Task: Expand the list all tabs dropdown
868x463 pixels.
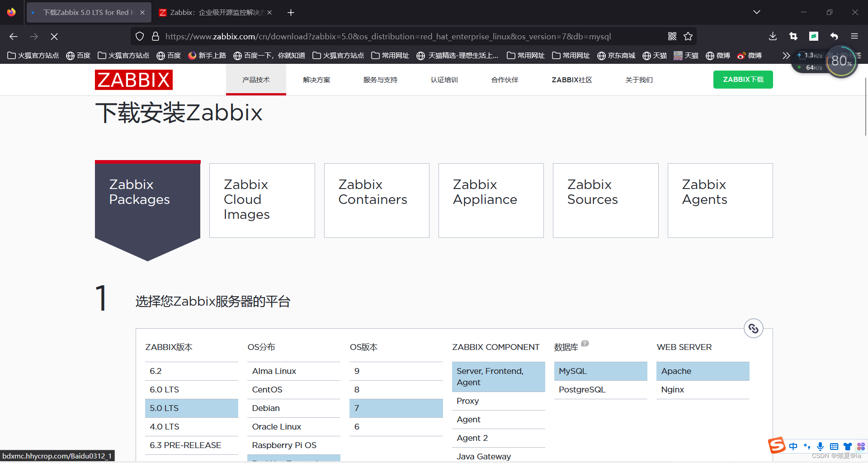Action: [x=757, y=12]
